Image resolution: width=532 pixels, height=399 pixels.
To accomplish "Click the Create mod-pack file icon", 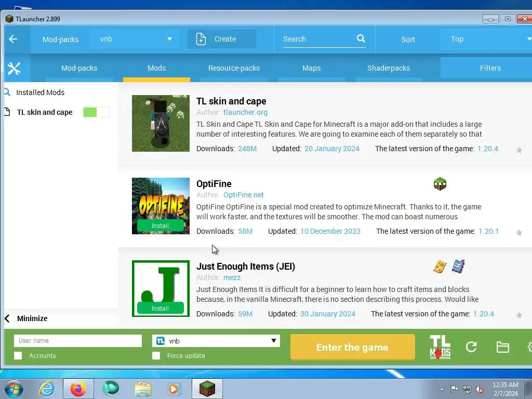I will [201, 39].
